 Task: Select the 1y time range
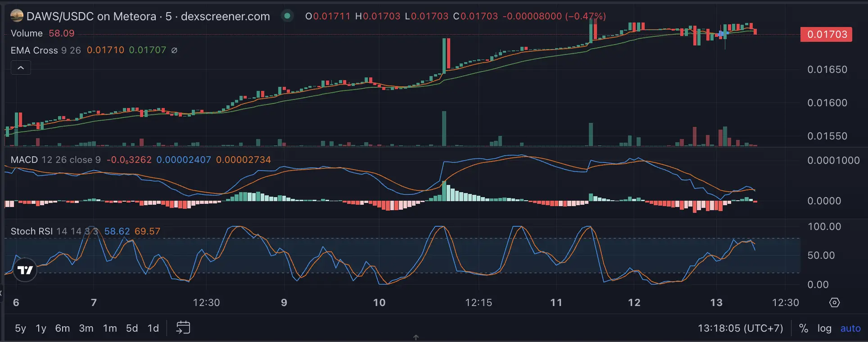click(x=41, y=328)
